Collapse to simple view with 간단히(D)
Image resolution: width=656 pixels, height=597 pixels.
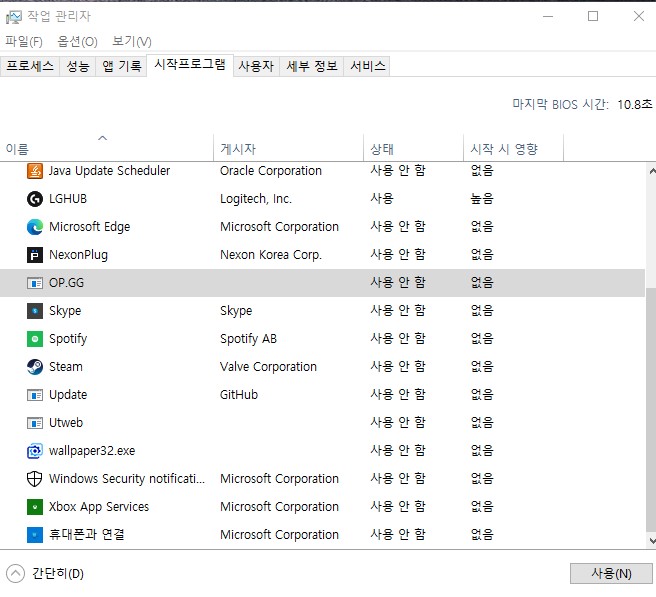click(45, 574)
